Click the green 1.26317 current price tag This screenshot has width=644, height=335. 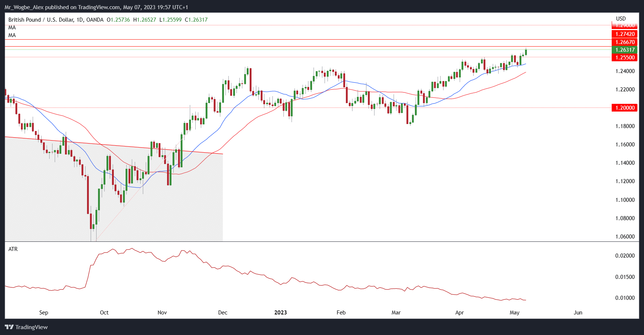(625, 50)
